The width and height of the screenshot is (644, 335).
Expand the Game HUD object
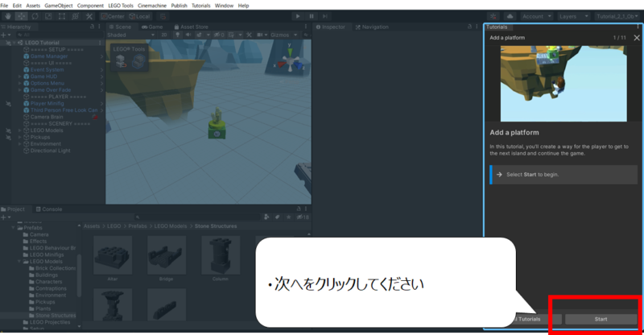tap(19, 77)
